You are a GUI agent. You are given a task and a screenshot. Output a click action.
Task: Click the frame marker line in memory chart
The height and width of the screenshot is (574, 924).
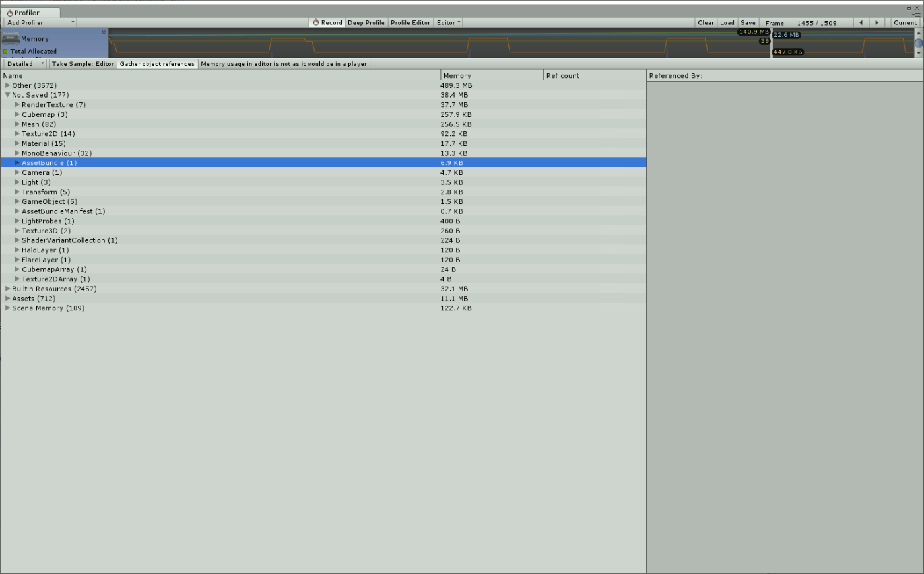click(x=771, y=43)
